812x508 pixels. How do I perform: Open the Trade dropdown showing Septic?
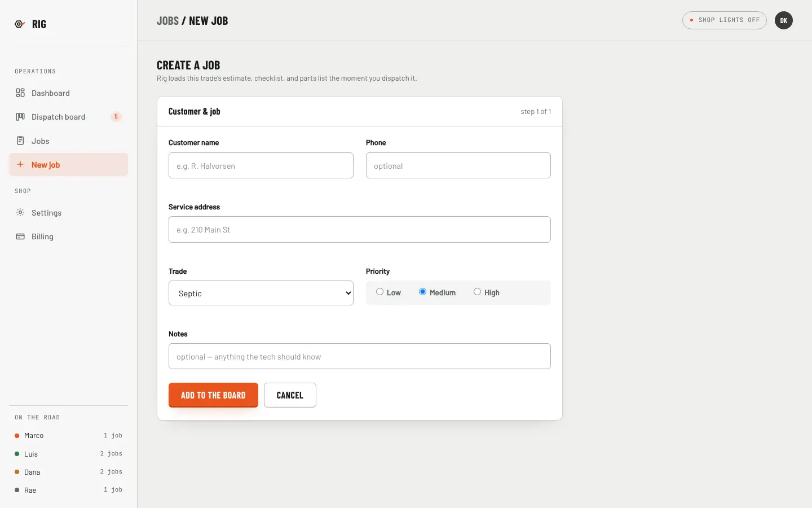(261, 293)
